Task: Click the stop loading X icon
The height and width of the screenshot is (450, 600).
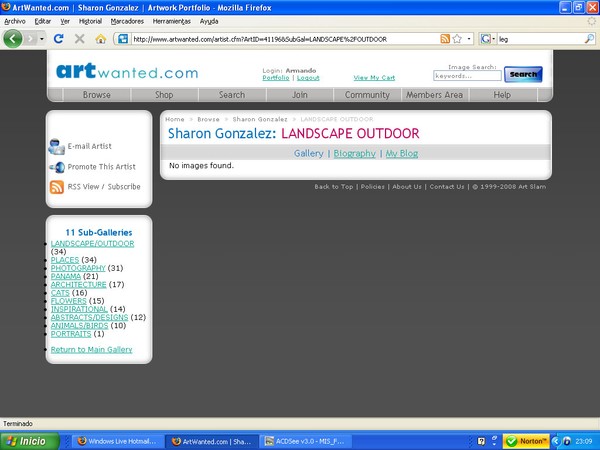Action: (79, 39)
